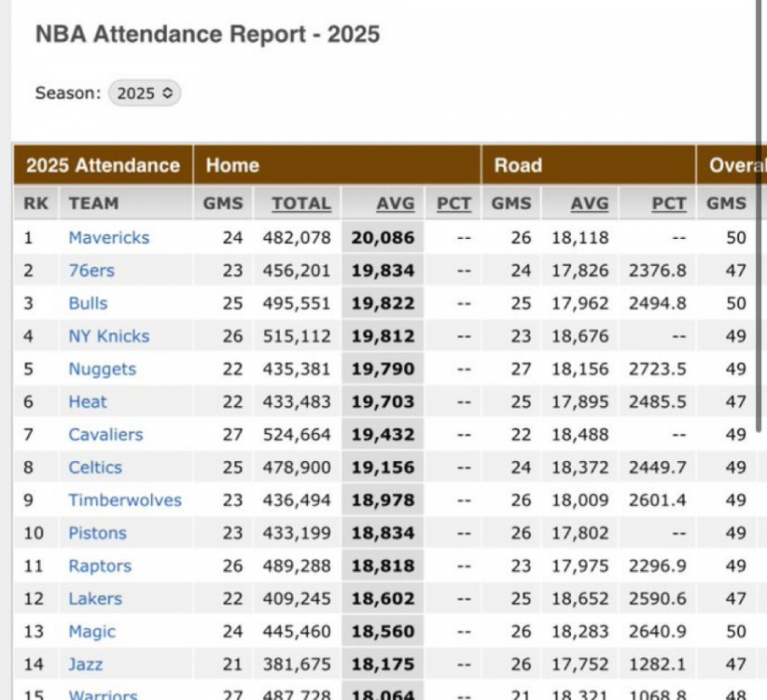Screen dimensions: 767x700
Task: Select the Celtics team link
Action: [x=95, y=468]
